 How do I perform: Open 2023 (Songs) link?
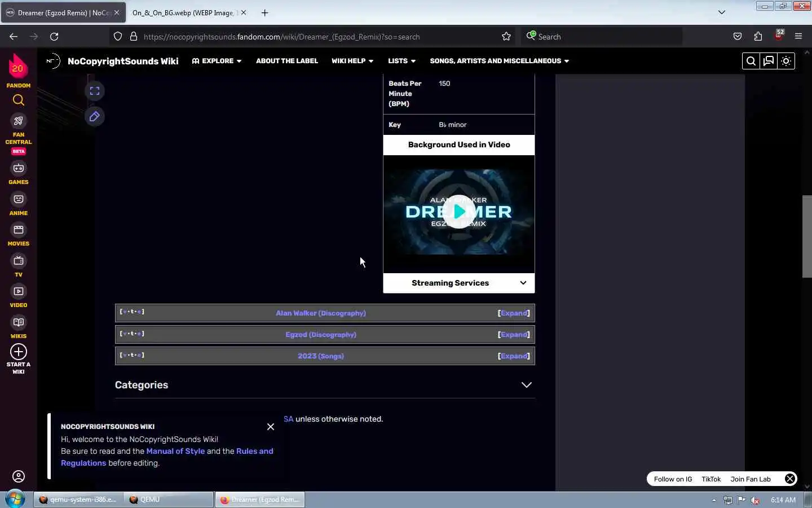point(321,356)
